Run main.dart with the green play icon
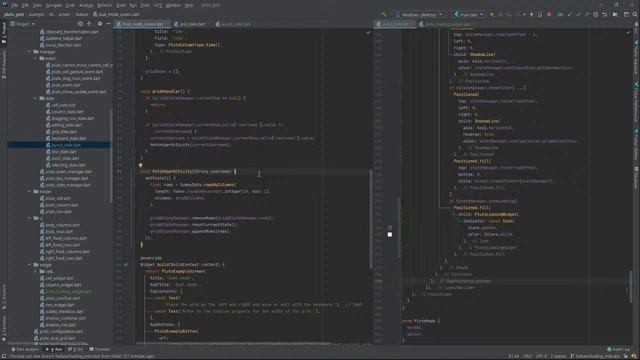640x360 pixels. tap(492, 14)
